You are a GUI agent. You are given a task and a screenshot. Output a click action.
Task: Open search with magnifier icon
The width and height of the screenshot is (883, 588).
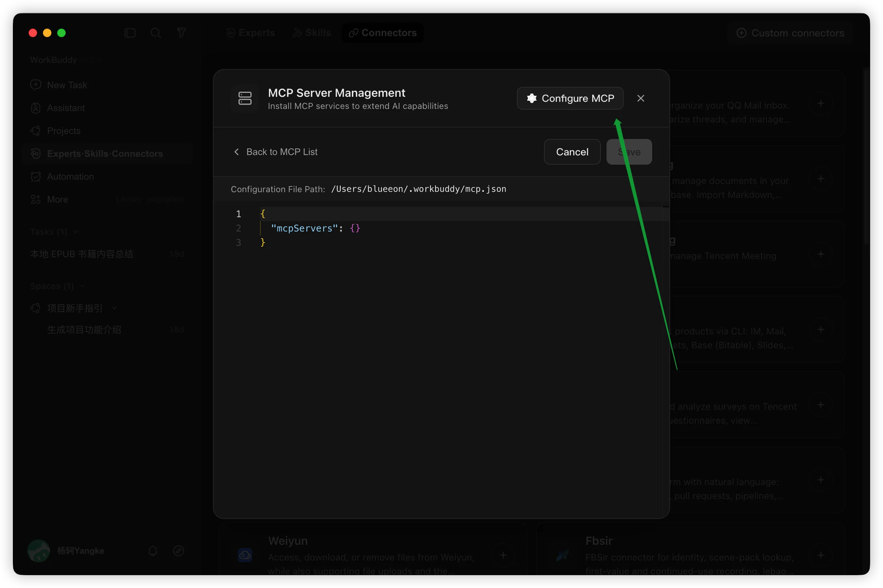click(x=156, y=33)
